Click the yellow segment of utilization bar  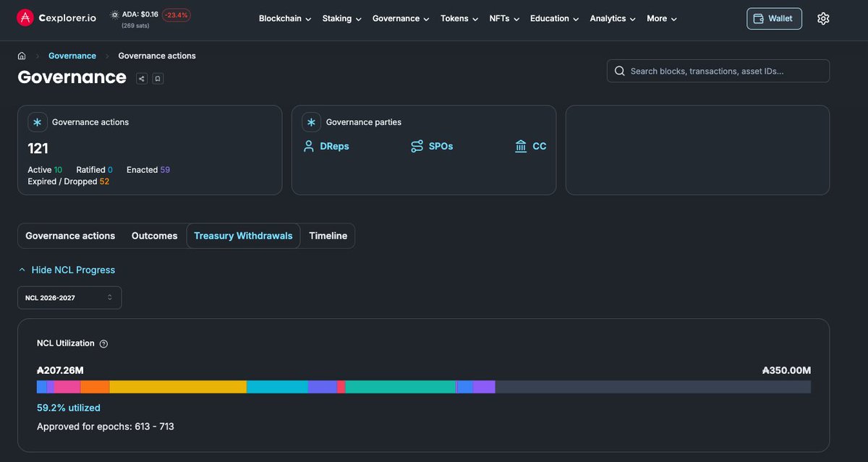pos(178,387)
